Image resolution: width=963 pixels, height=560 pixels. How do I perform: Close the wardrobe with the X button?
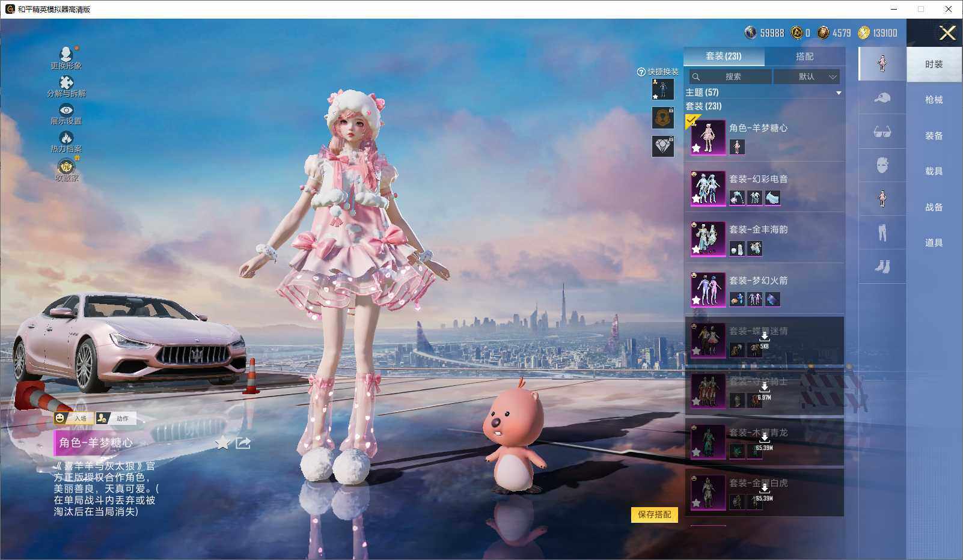947,33
